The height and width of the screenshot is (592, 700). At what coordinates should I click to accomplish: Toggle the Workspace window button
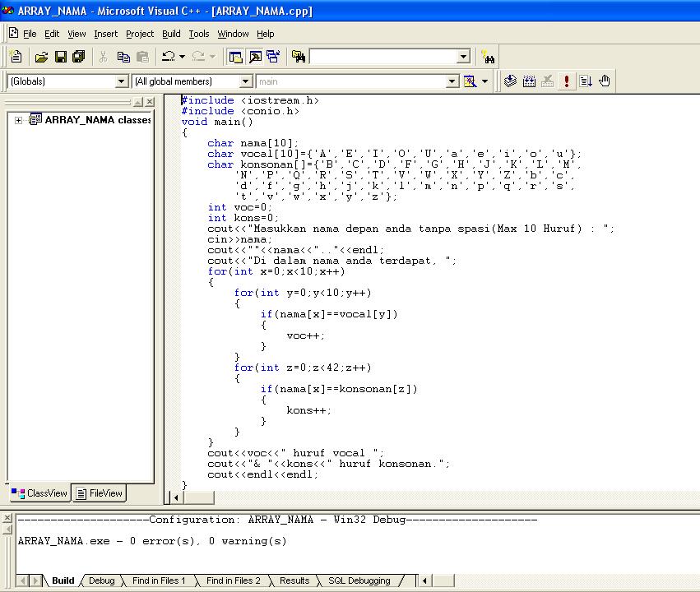pyautogui.click(x=235, y=57)
